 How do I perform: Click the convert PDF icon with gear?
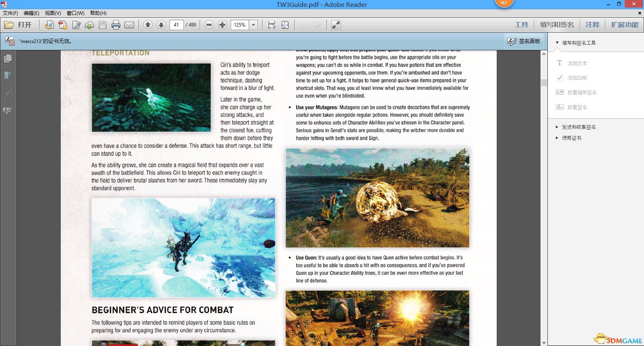63,25
